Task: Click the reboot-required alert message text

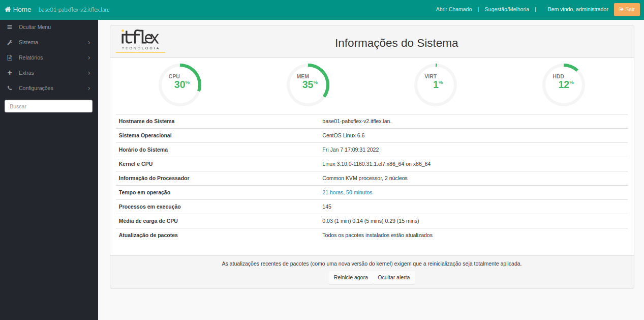Action: [x=372, y=264]
